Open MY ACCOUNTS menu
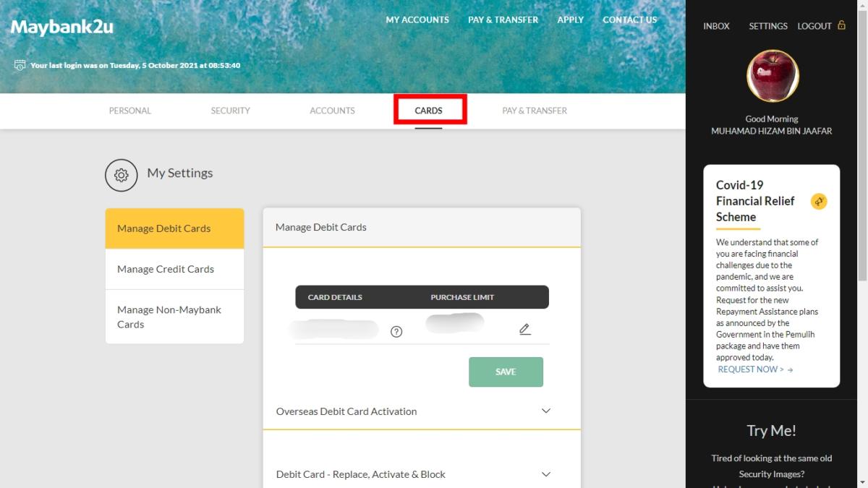The width and height of the screenshot is (868, 488). click(417, 20)
